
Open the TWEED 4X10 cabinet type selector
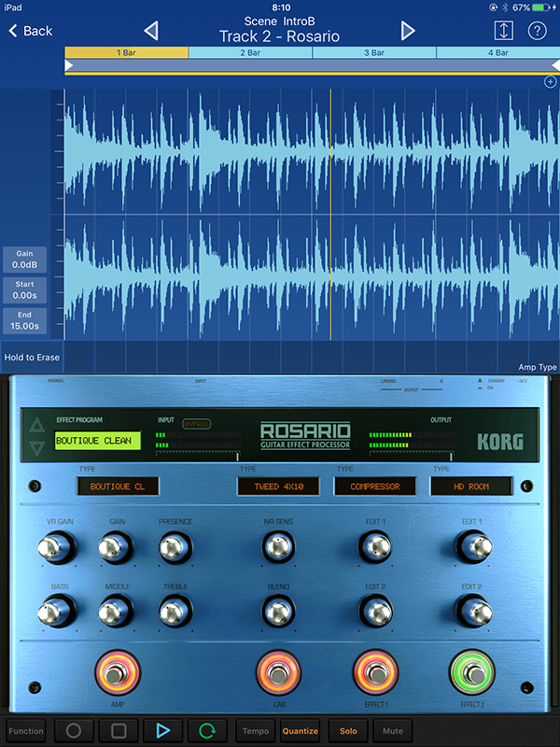278,486
